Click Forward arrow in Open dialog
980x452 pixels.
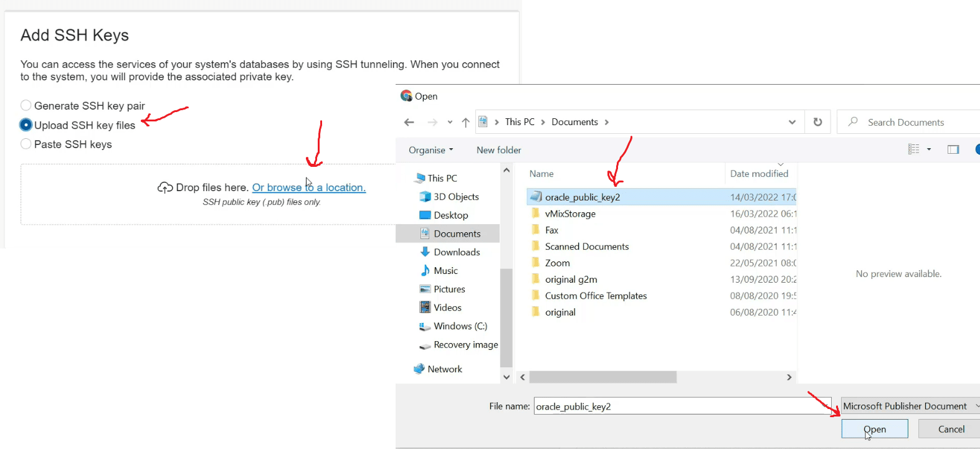pyautogui.click(x=432, y=122)
